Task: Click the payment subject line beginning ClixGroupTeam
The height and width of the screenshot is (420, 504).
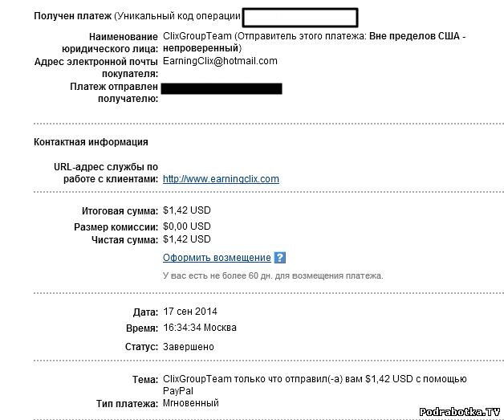Action: 314,379
